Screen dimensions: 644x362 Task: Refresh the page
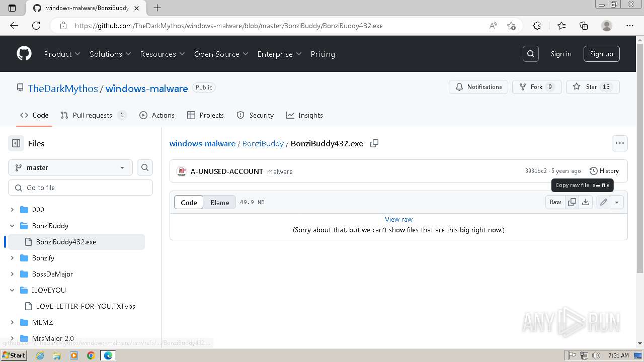click(x=36, y=26)
